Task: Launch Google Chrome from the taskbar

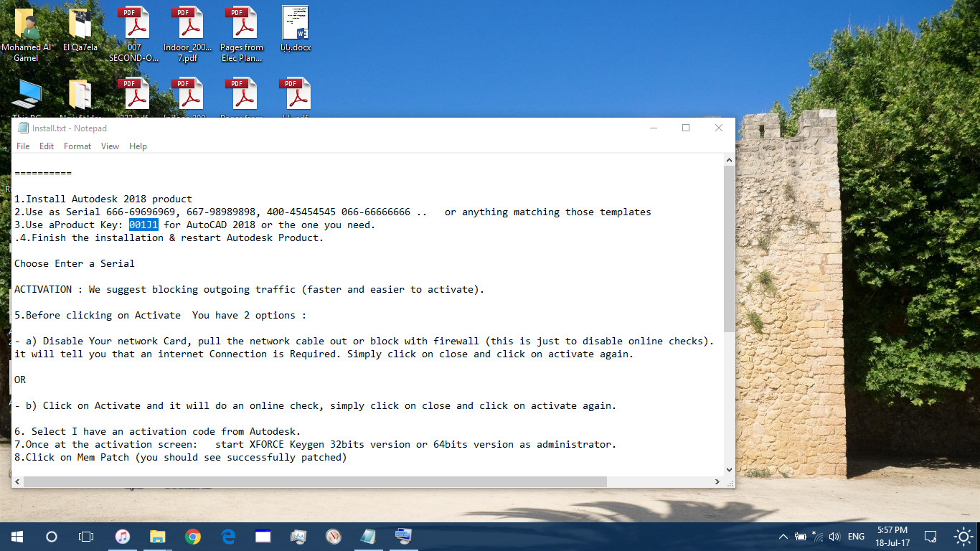Action: (x=192, y=537)
